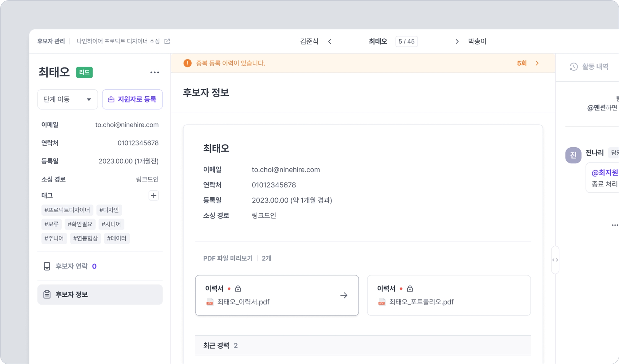Click the arrow icon on 최태오_이력서.pdf card

(344, 295)
